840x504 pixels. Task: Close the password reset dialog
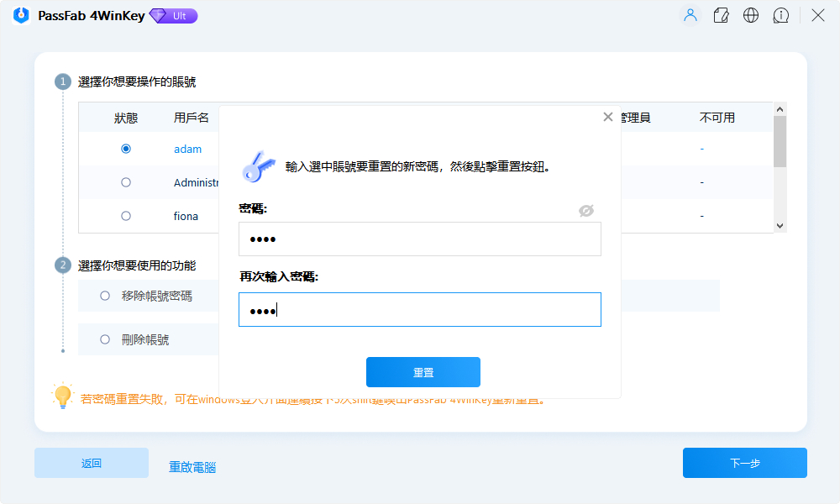click(608, 117)
